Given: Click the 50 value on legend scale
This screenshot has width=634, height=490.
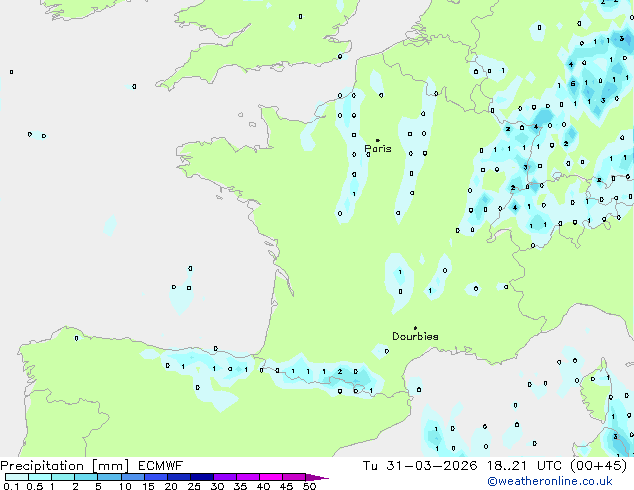Looking at the screenshot, I should 310,487.
